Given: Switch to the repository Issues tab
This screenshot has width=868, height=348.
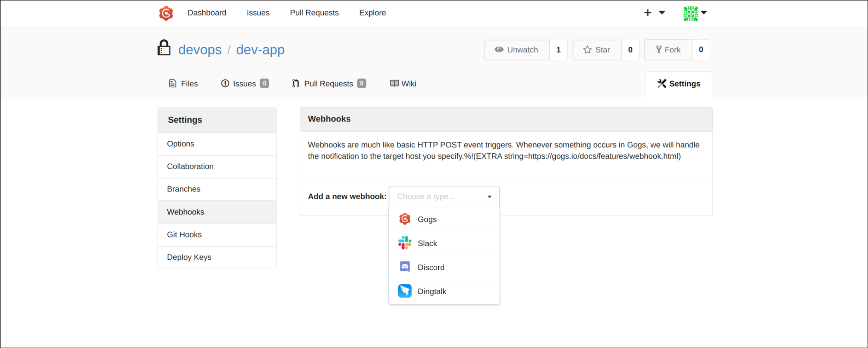Looking at the screenshot, I should [x=245, y=84].
